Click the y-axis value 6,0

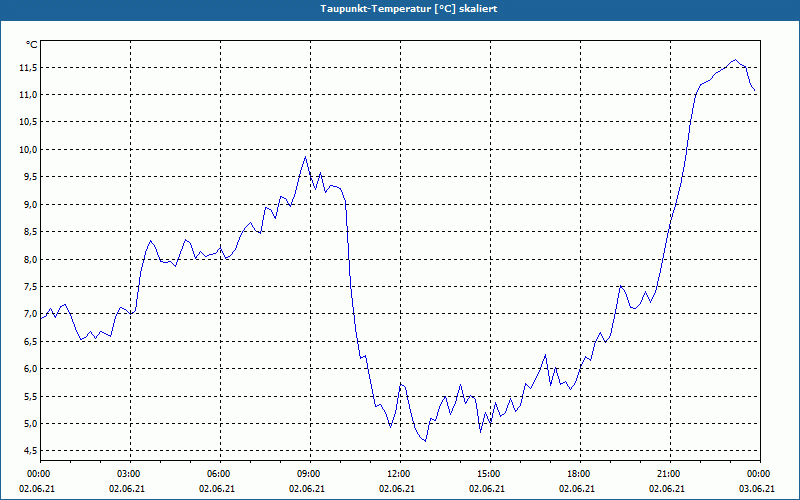[x=31, y=369]
